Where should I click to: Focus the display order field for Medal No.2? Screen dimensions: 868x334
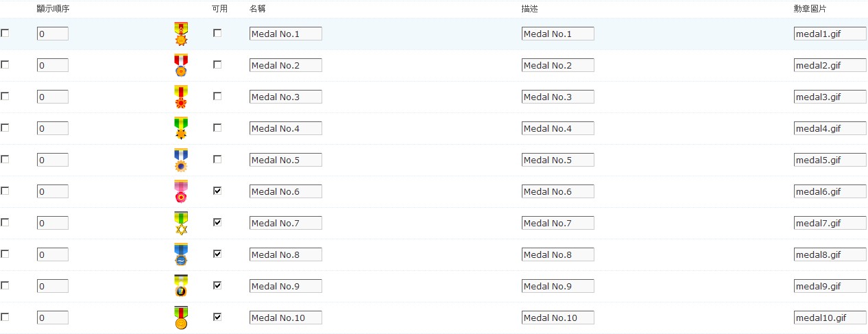(53, 65)
